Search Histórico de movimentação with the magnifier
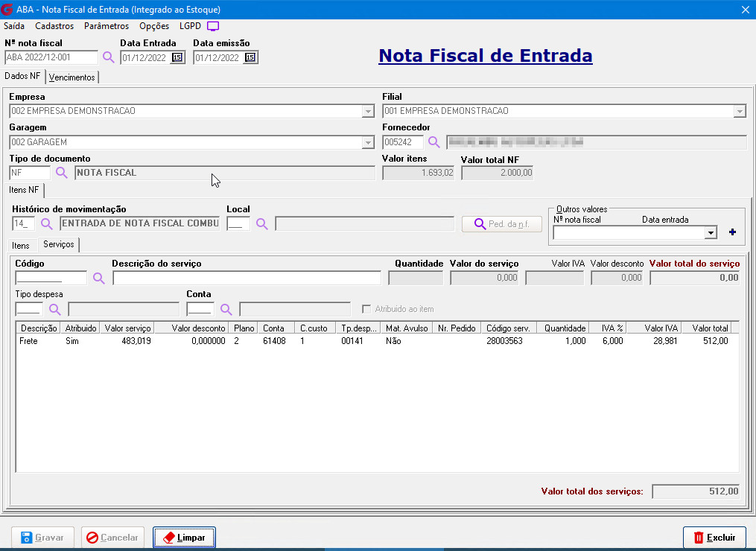 click(x=47, y=223)
